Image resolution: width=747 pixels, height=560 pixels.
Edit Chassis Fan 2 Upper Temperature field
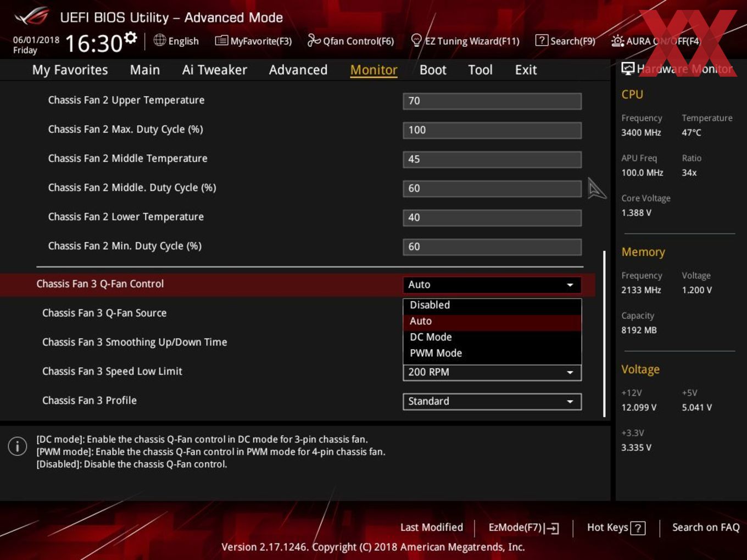tap(492, 101)
